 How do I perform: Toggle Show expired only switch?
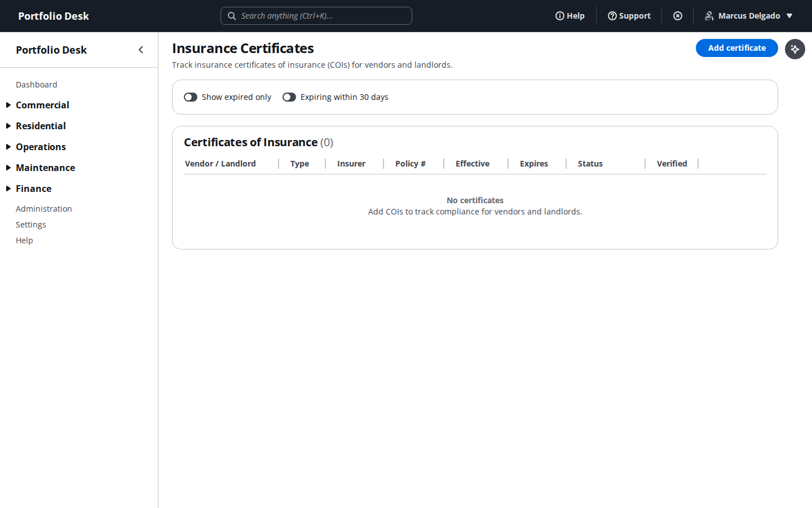[191, 97]
